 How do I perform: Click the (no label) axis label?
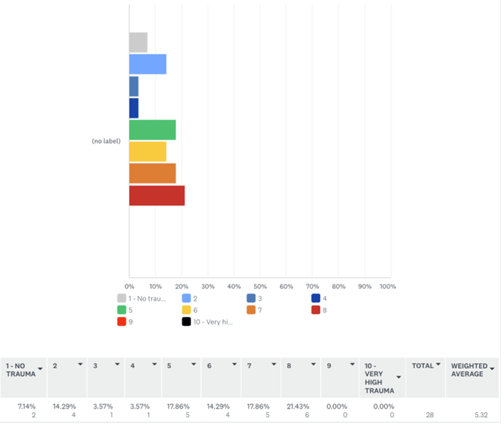[x=106, y=141]
